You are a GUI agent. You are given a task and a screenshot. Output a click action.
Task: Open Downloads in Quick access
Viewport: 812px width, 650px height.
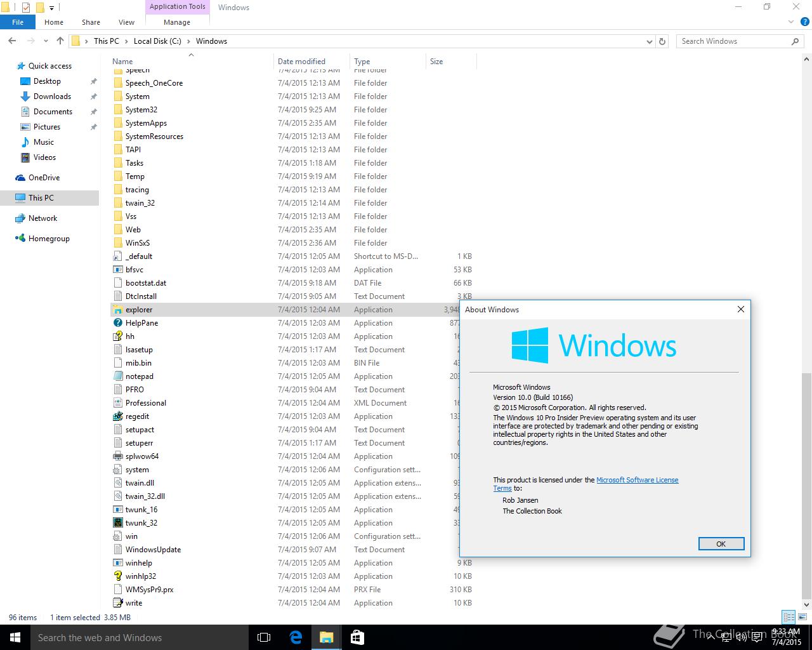click(x=52, y=96)
